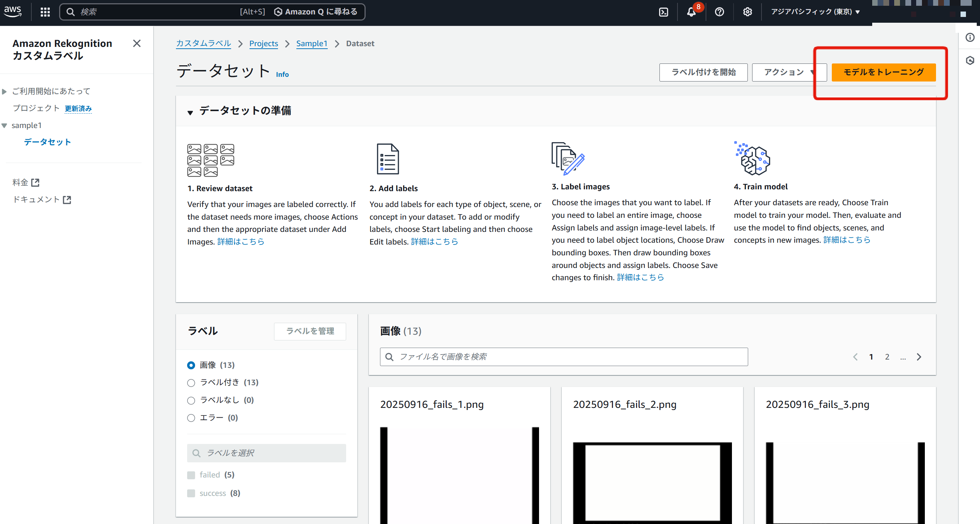The height and width of the screenshot is (524, 980).
Task: Click the AWS logo home icon
Action: pyautogui.click(x=13, y=12)
